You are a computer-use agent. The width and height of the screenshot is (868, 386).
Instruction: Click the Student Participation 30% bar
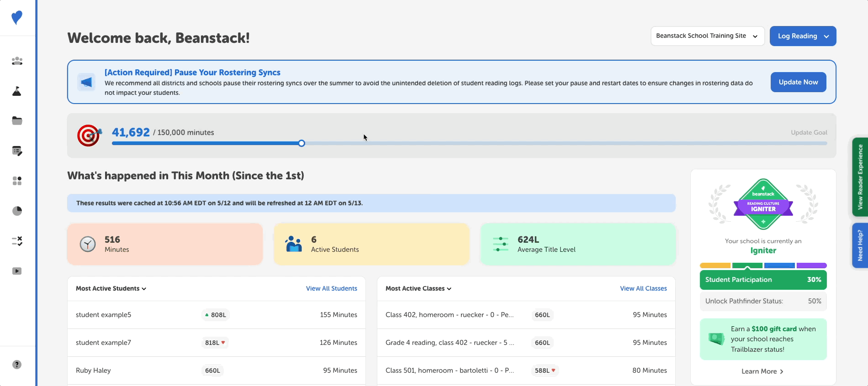click(763, 280)
